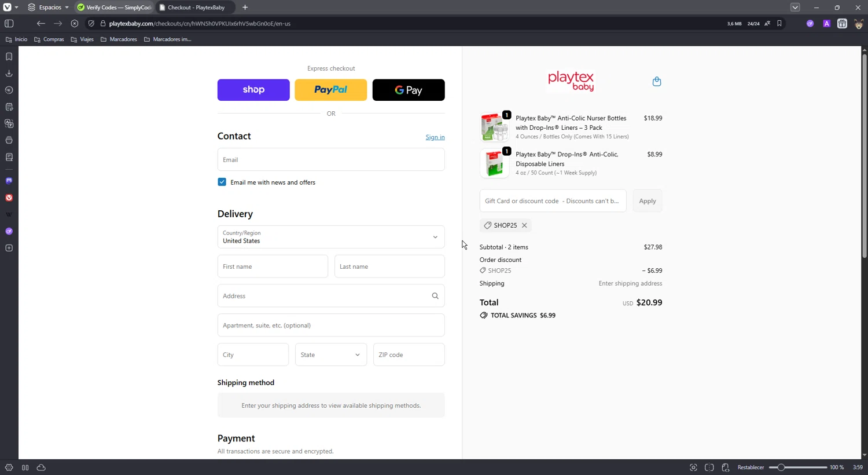This screenshot has width=868, height=475.
Task: Open the Viajes bookmark folder
Action: pos(82,39)
